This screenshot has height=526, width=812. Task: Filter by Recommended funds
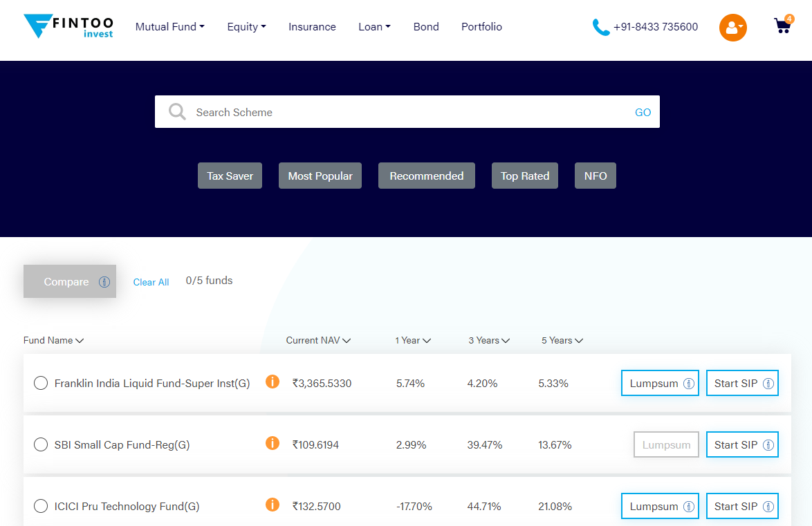[427, 176]
